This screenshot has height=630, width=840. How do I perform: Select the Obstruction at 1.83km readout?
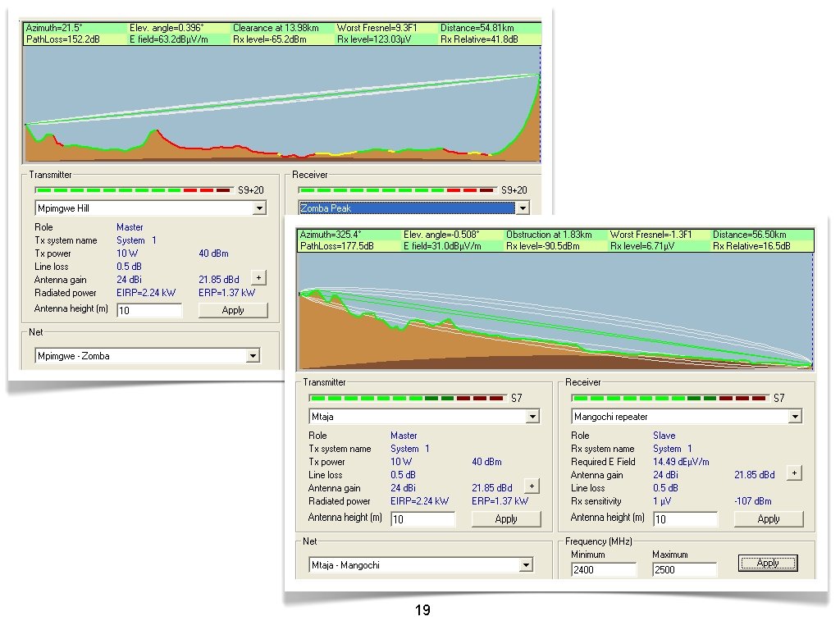pos(549,235)
